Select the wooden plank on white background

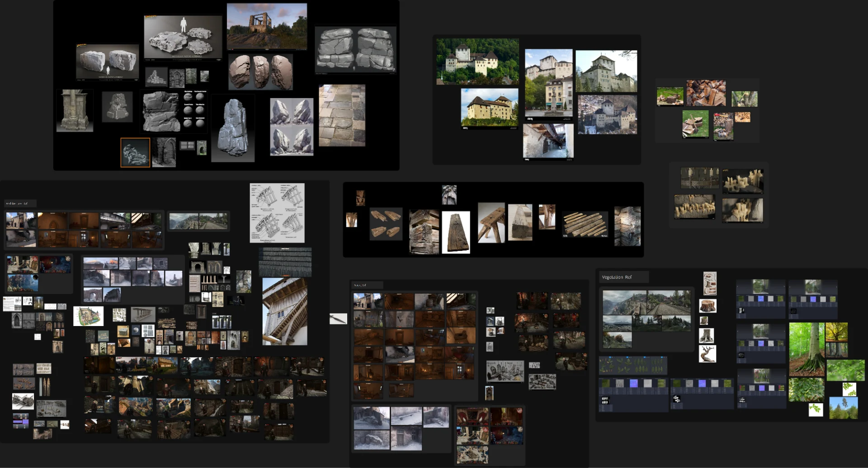(x=456, y=232)
